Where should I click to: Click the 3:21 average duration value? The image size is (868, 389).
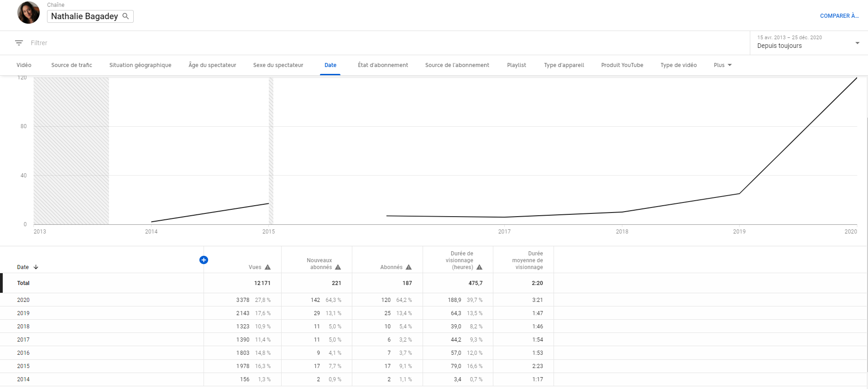point(538,300)
